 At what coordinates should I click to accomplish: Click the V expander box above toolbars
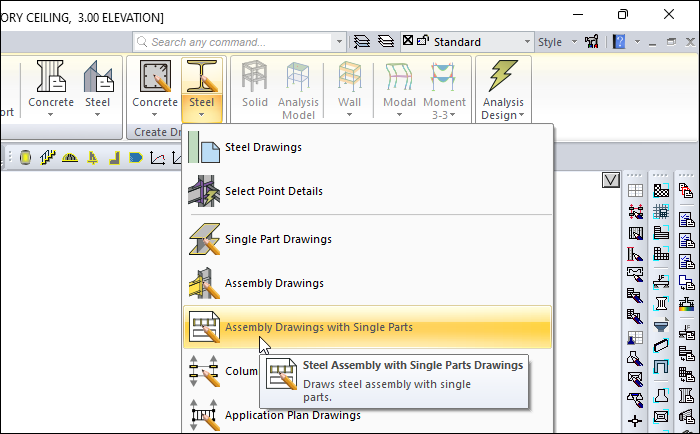click(611, 180)
